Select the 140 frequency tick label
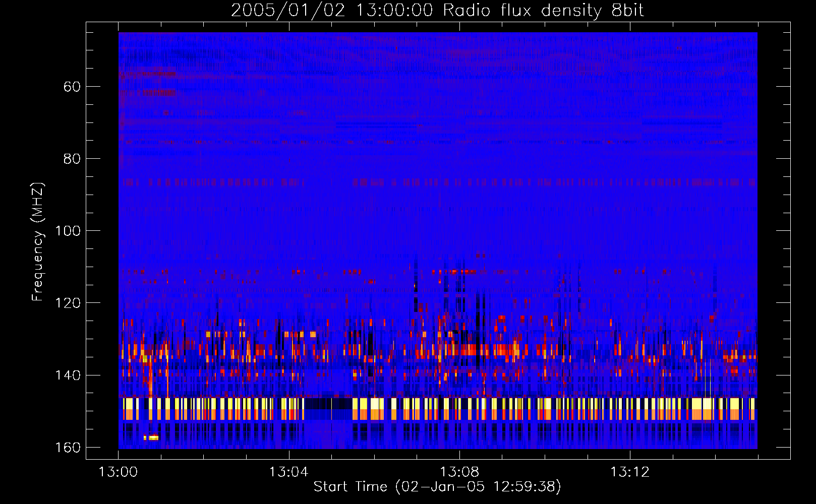Image resolution: width=816 pixels, height=504 pixels. 68,375
